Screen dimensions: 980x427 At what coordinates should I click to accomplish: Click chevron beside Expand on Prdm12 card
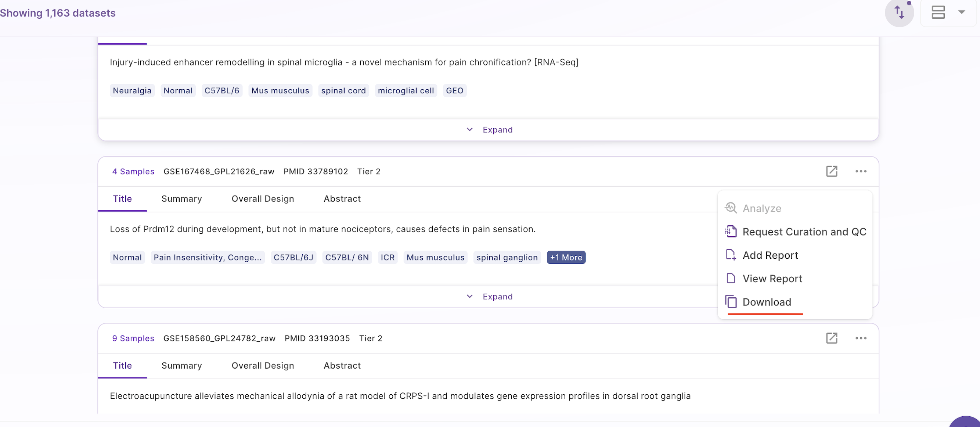click(x=469, y=297)
